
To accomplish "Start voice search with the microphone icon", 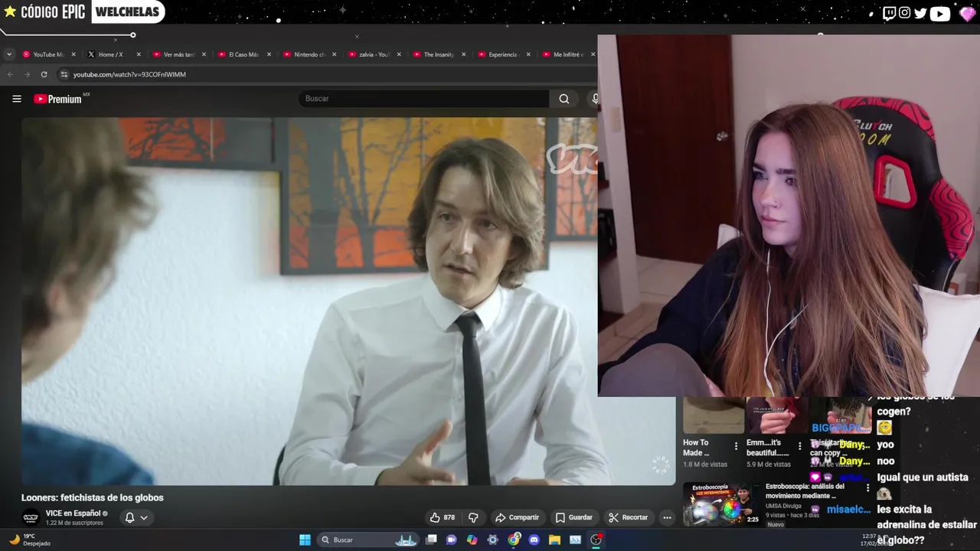I will click(595, 99).
